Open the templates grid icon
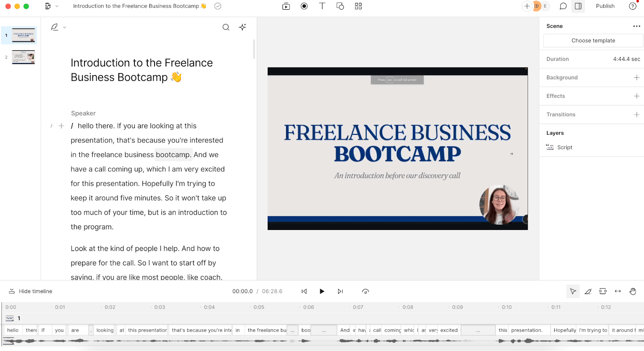Viewport: 644px width, 351px height. [358, 6]
